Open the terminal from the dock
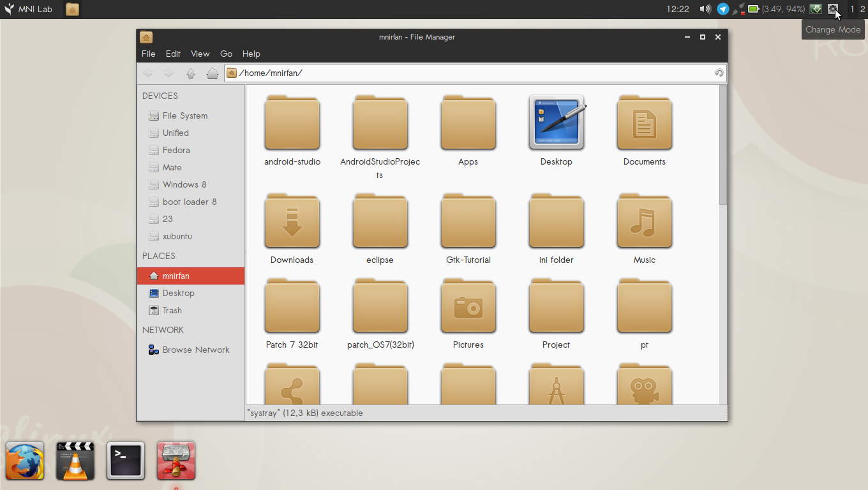The image size is (868, 490). pyautogui.click(x=126, y=461)
